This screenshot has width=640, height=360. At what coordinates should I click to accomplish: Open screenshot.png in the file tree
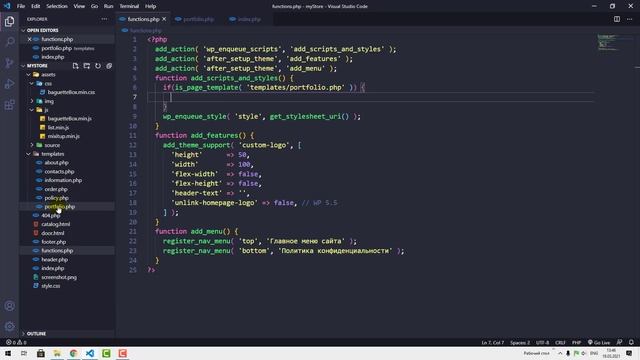pos(59,277)
